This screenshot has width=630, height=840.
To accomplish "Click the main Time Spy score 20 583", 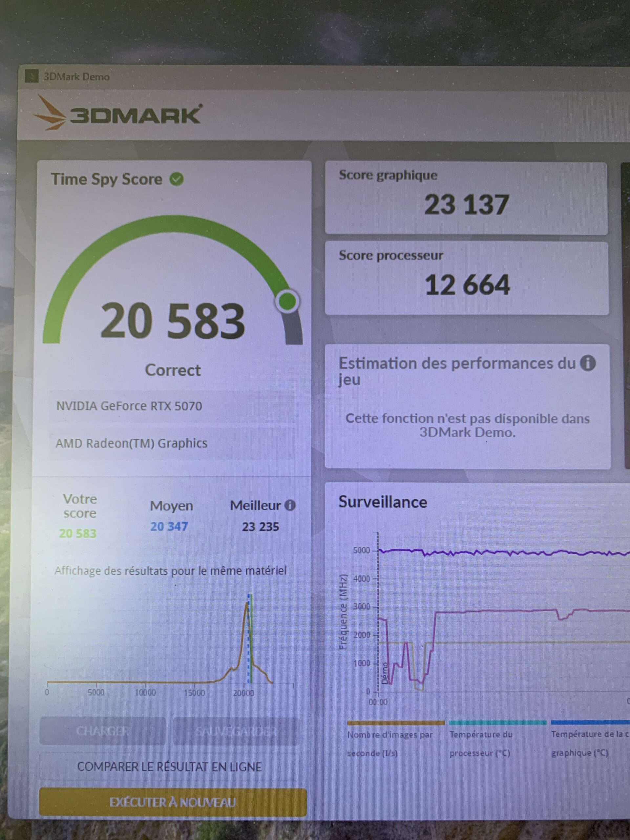I will coord(173,321).
